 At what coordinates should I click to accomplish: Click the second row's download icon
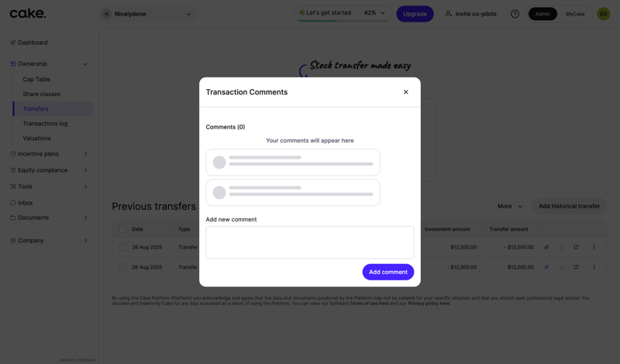(x=561, y=267)
